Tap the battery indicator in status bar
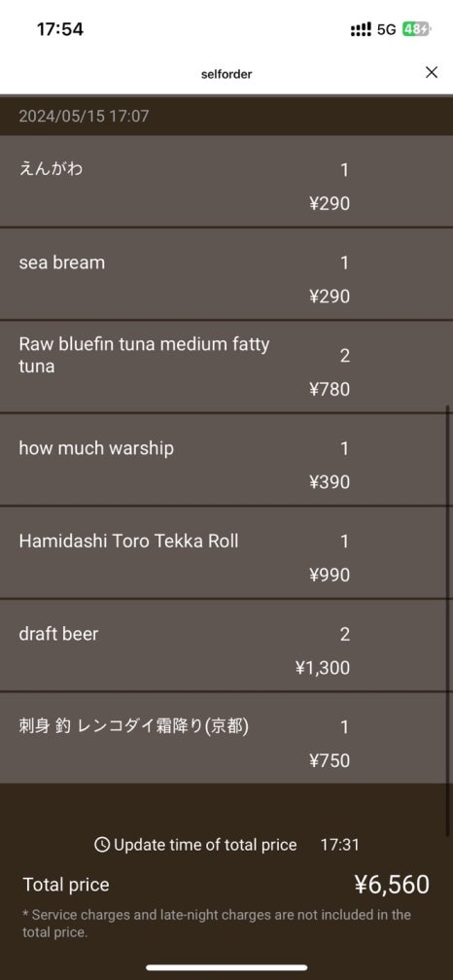The height and width of the screenshot is (980, 453). tap(416, 29)
